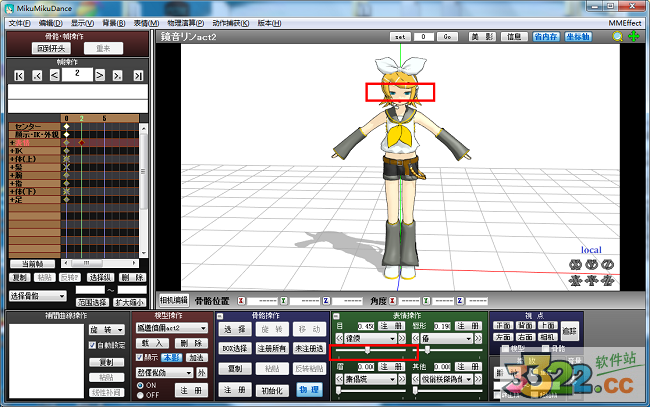Select the OFF radio button
Image resolution: width=650 pixels, height=407 pixels.
(x=140, y=395)
